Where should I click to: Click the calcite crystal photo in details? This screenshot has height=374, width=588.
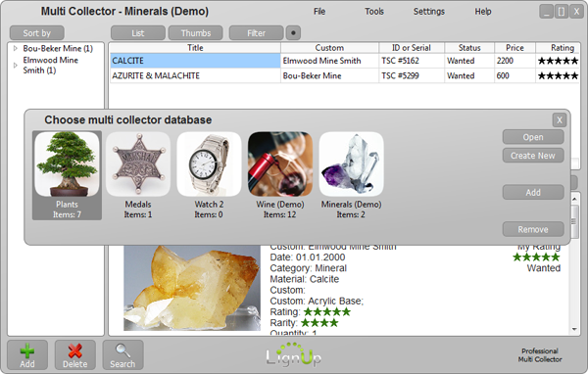[x=192, y=288]
